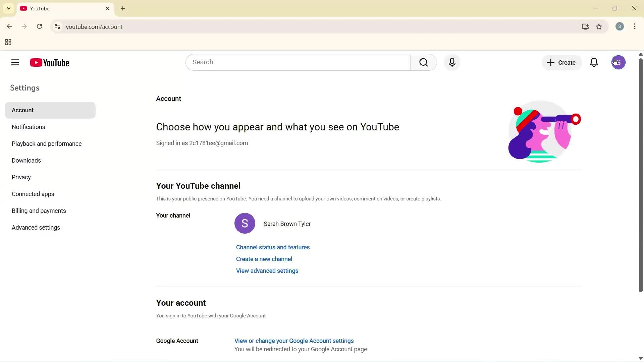Open the profile avatar menu
The image size is (644, 362).
pos(618,62)
